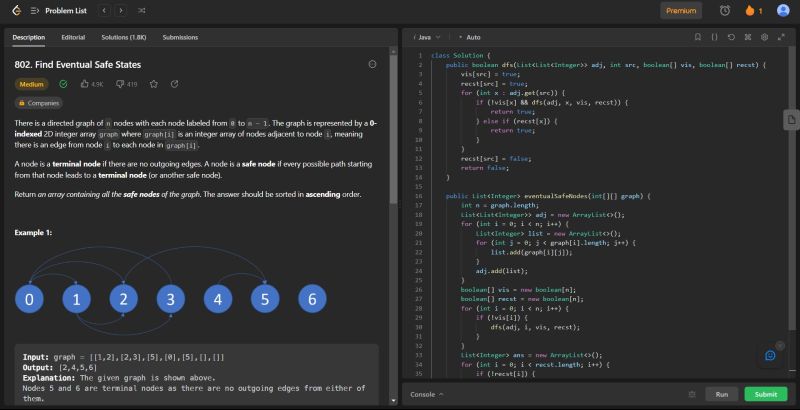Click node 0 in graph example
This screenshot has width=800, height=410.
click(x=29, y=299)
